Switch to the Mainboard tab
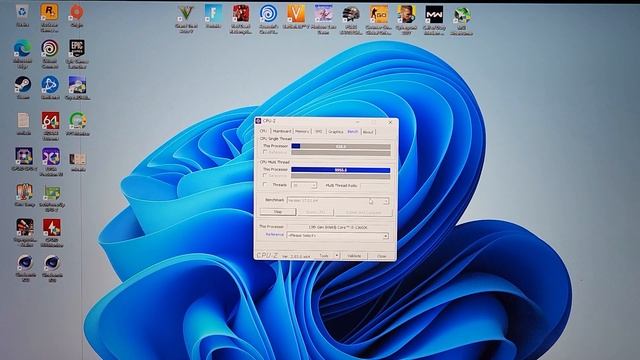The width and height of the screenshot is (640, 360). pyautogui.click(x=282, y=131)
